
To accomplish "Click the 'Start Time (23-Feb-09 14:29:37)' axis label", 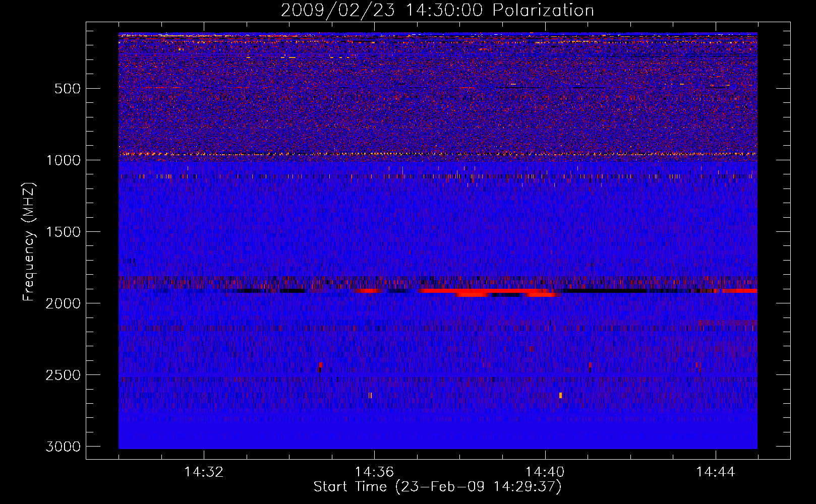I will (x=437, y=487).
